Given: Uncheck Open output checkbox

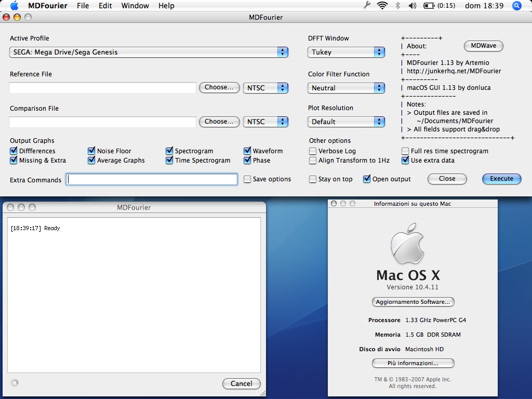Looking at the screenshot, I should click(367, 179).
